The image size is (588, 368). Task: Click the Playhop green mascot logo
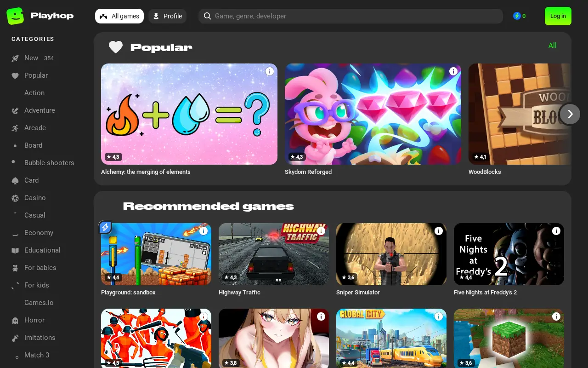pos(15,16)
